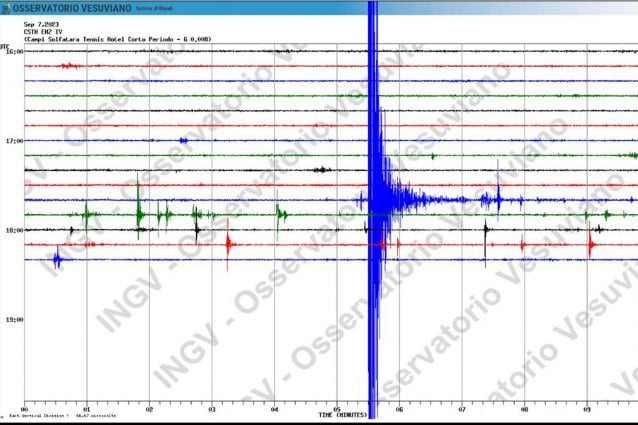Select the 16:00 hour label

coord(14,51)
